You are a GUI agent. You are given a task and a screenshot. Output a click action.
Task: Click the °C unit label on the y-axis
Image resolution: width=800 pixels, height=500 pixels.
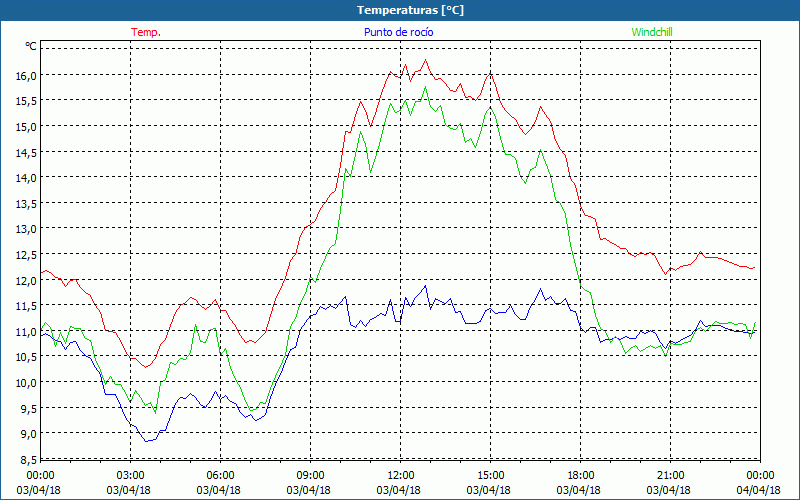coord(31,46)
